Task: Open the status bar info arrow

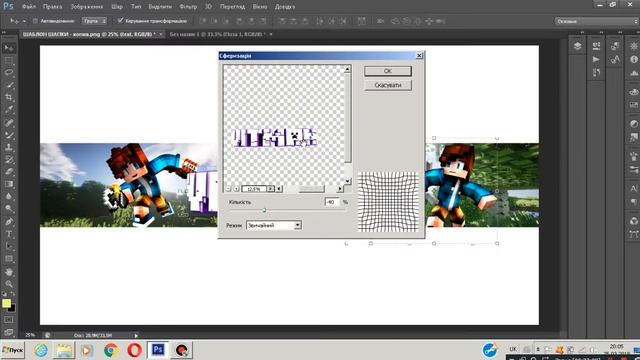Action: click(136, 336)
